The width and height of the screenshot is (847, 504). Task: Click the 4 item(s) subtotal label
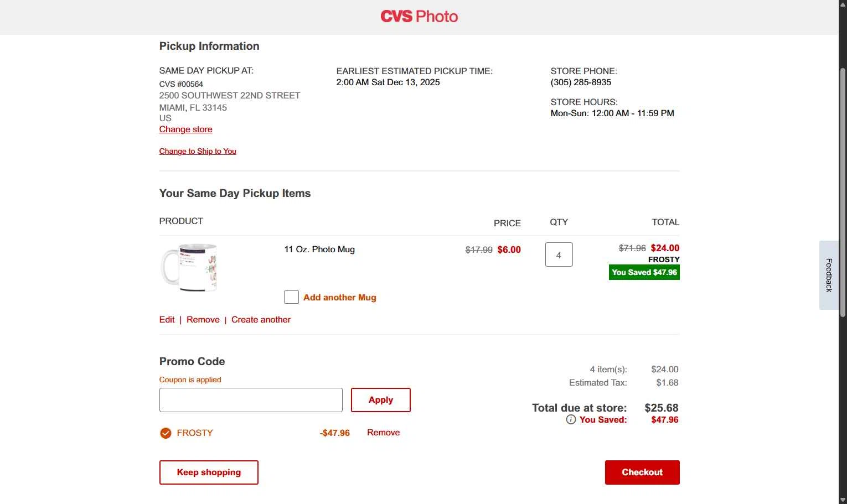point(608,370)
